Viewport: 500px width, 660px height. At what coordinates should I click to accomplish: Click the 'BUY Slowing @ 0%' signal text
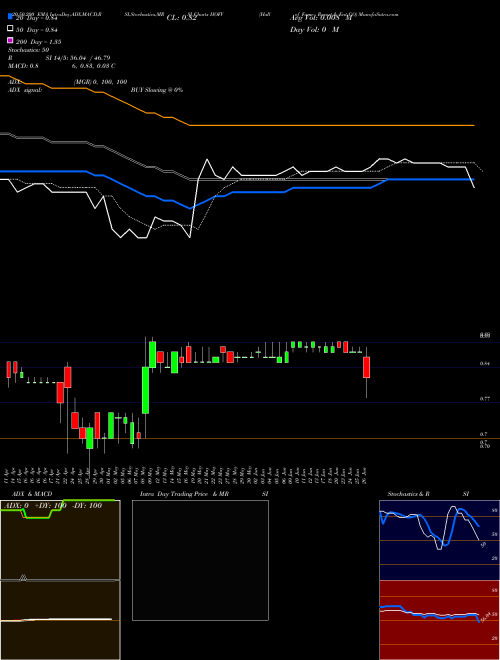pyautogui.click(x=157, y=90)
